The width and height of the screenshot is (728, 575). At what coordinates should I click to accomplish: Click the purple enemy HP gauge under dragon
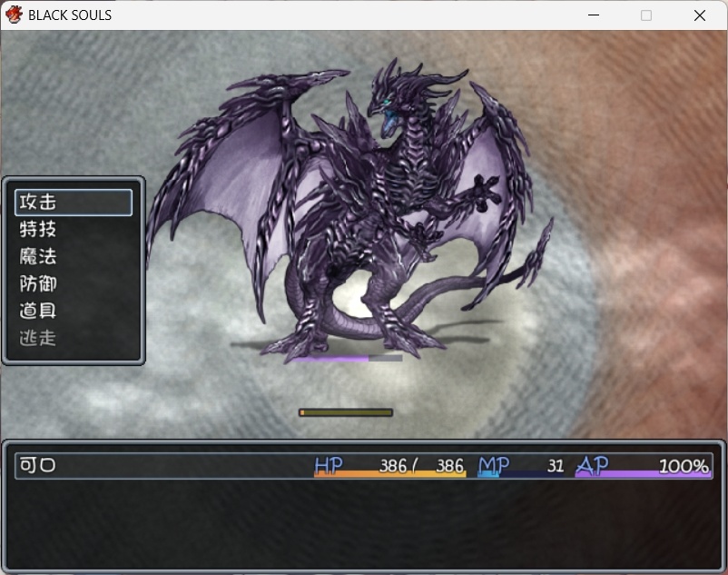tap(347, 358)
